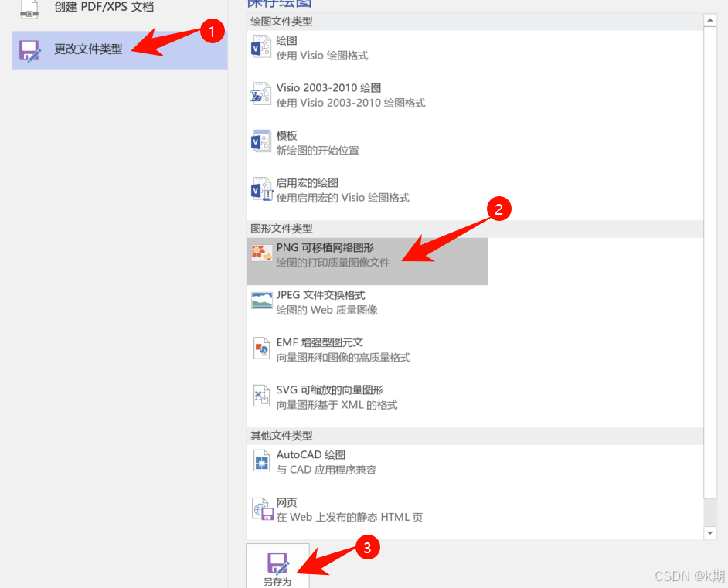Open 创建 PDF/XPS 文档 option
The image size is (728, 588).
119,9
